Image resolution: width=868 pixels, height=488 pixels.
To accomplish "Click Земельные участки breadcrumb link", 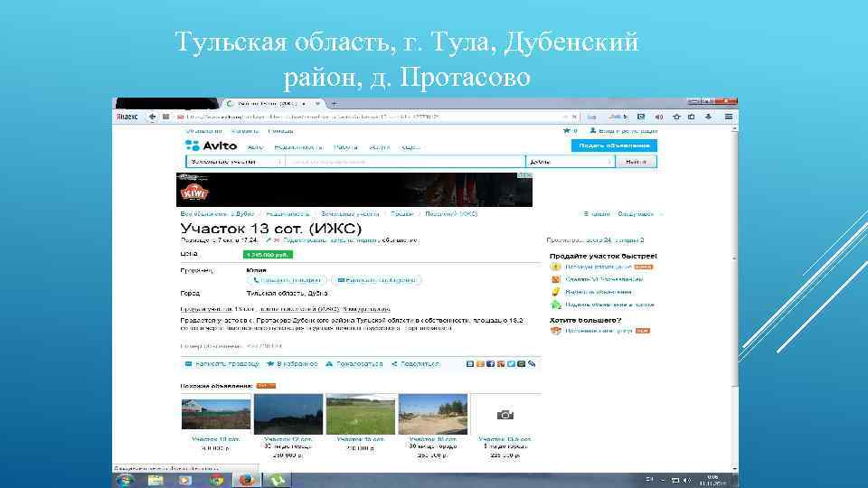I will point(350,213).
